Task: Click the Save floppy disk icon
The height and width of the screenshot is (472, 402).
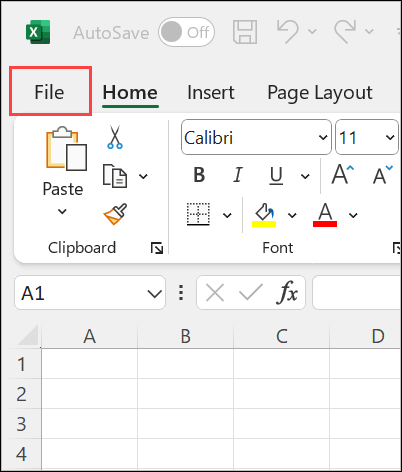Action: pos(245,32)
